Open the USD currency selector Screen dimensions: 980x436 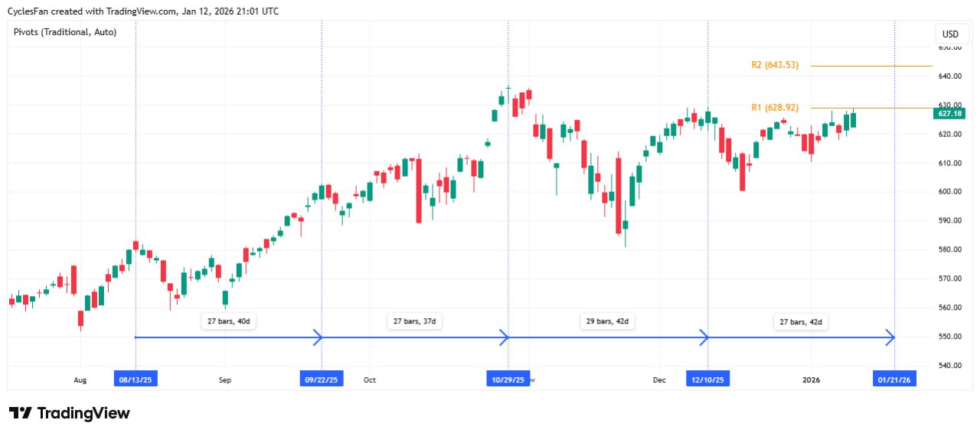[x=950, y=34]
